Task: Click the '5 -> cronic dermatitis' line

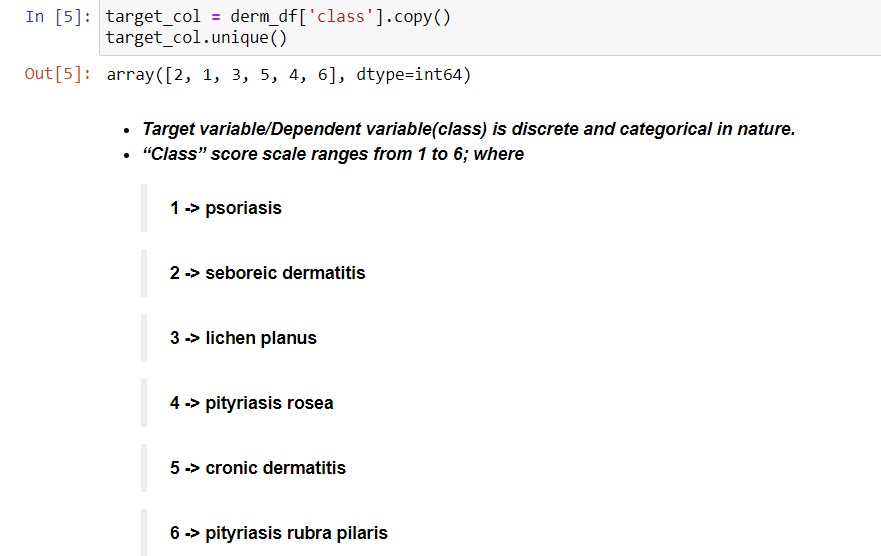Action: (x=258, y=468)
